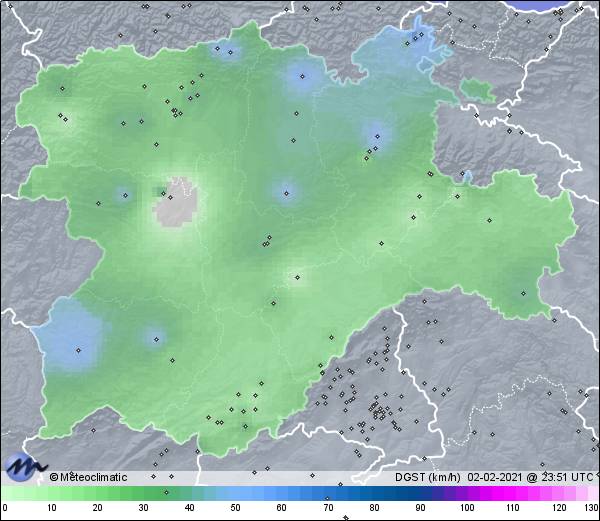Screen dimensions: 600x521
Task: Click the gray no-data patch on the map
Action: point(176,202)
